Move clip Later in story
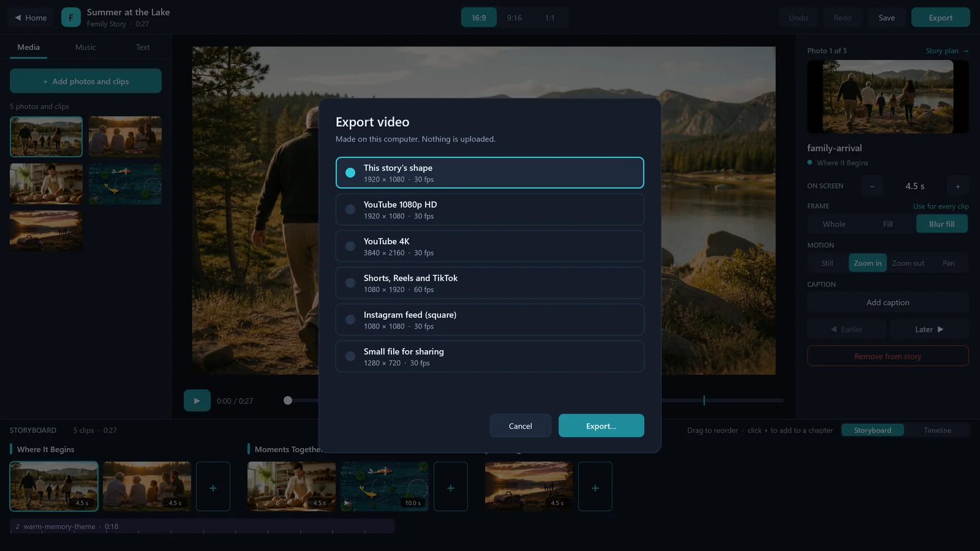Viewport: 980px width, 551px height. [929, 329]
